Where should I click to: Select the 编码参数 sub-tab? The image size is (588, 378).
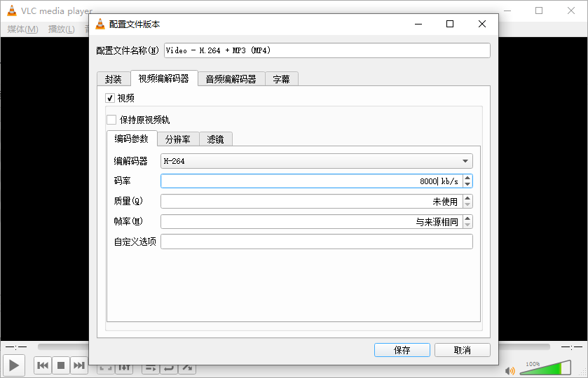[x=132, y=139]
